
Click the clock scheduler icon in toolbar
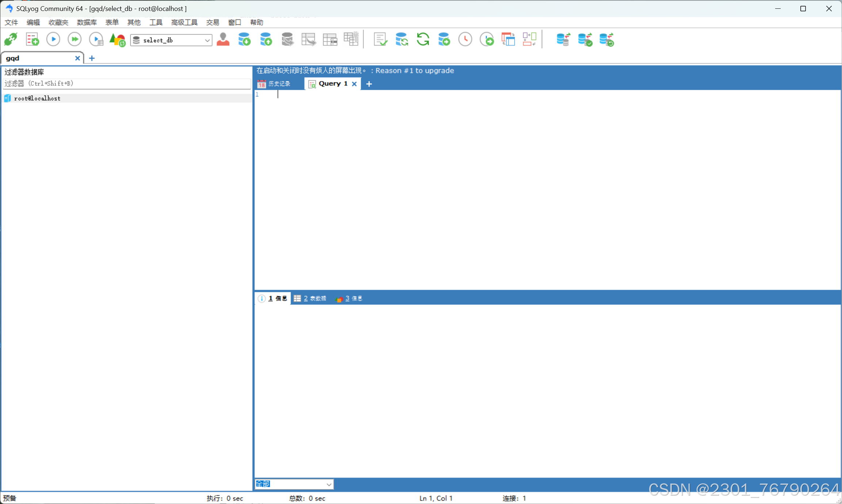[x=465, y=39]
